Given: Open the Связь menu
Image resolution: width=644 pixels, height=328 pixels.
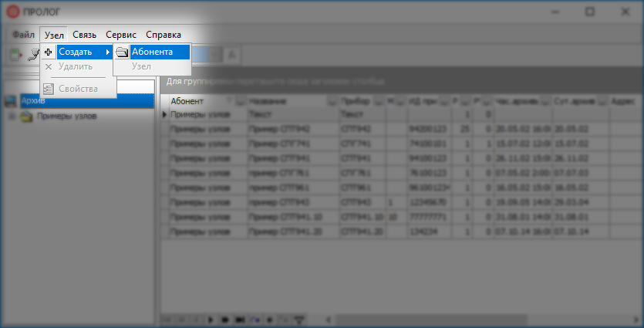Looking at the screenshot, I should coord(85,35).
